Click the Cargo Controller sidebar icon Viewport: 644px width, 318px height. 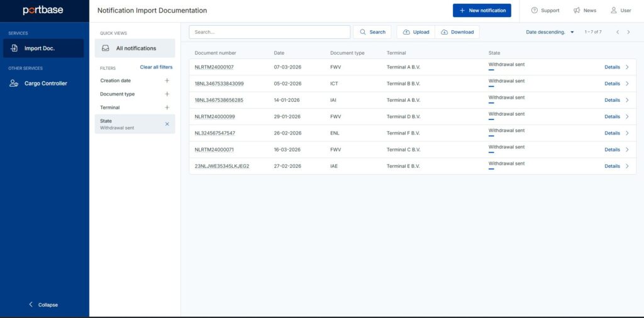point(14,84)
